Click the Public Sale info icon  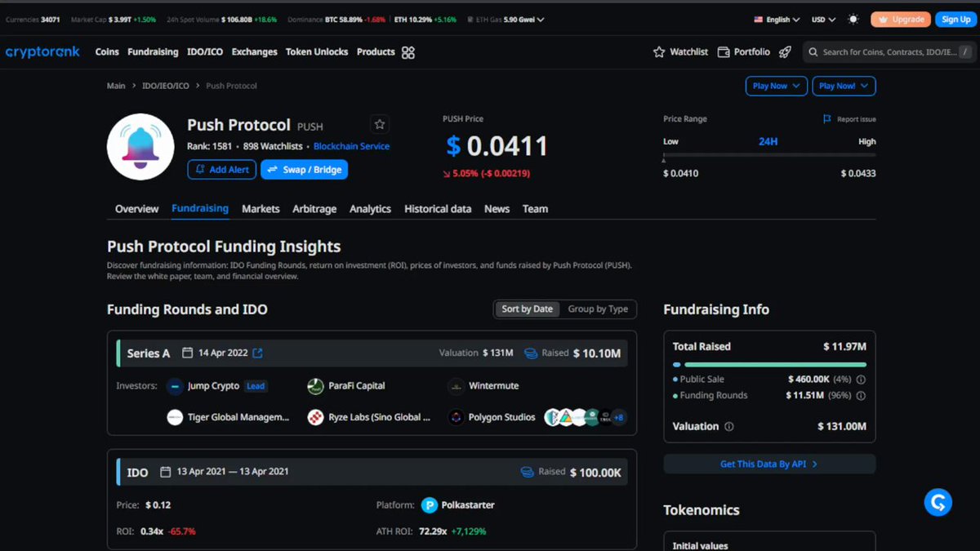[861, 380]
